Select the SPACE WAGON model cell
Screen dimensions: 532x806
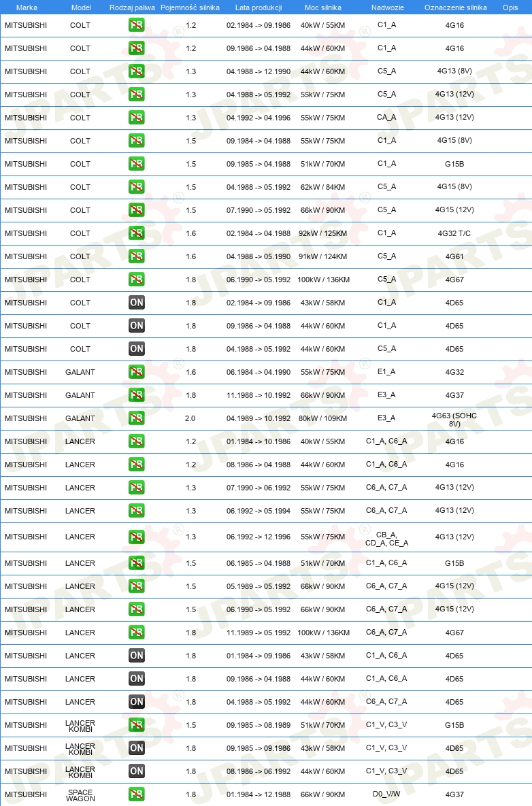(x=81, y=795)
